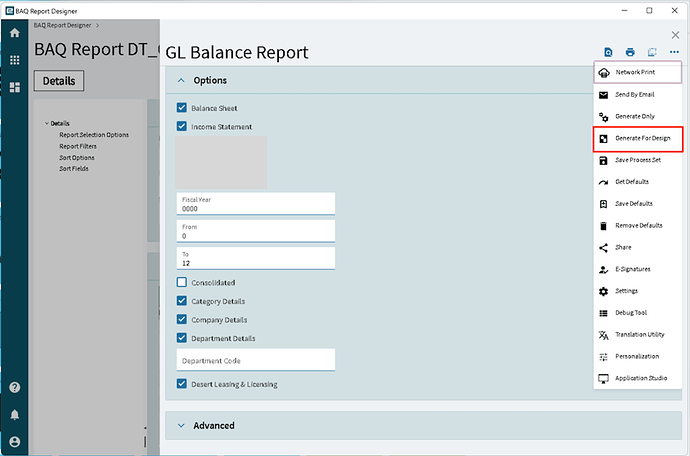Select Share from the overflow menu
Viewport: 690px width, 456px height.
coord(638,247)
